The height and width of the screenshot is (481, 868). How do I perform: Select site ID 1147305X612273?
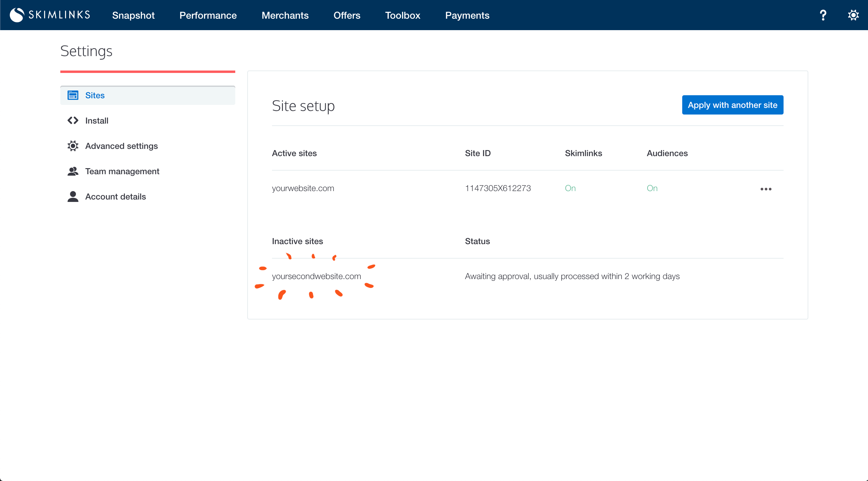498,188
